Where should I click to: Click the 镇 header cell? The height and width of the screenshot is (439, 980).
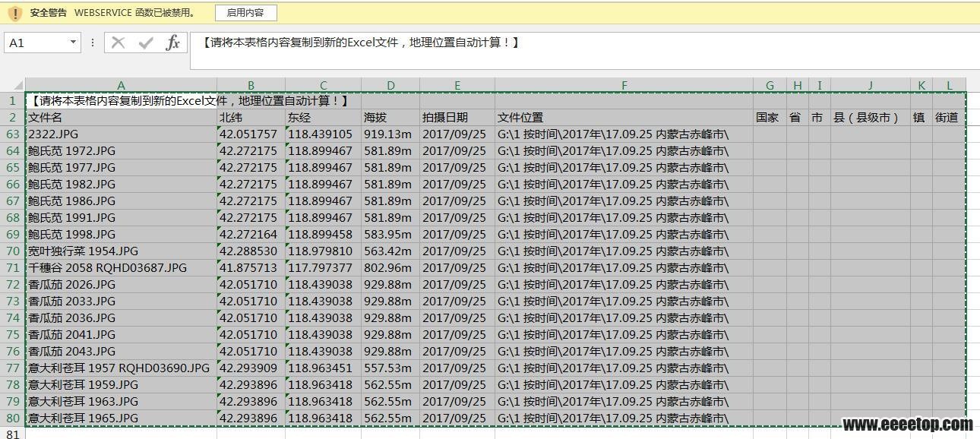(921, 118)
